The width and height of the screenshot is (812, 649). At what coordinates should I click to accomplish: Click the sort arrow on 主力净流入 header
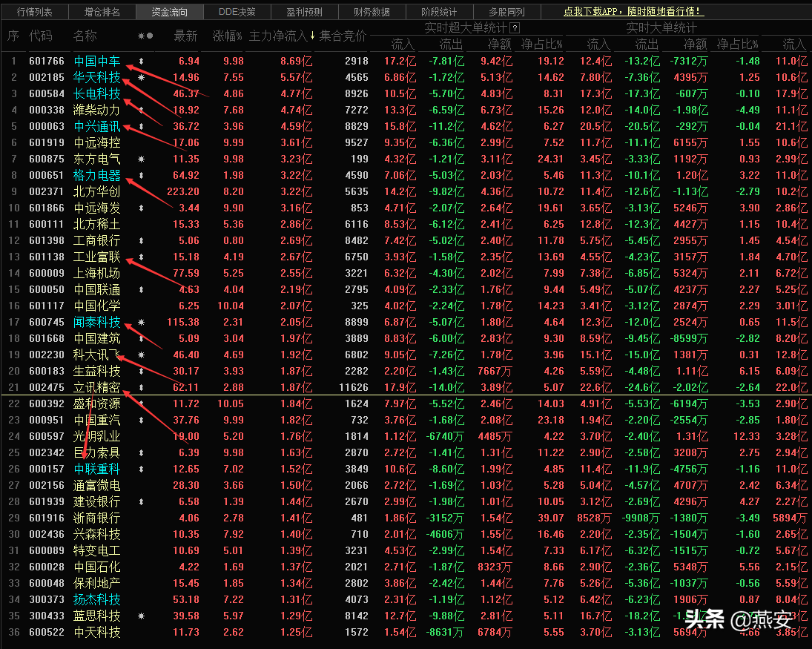312,36
